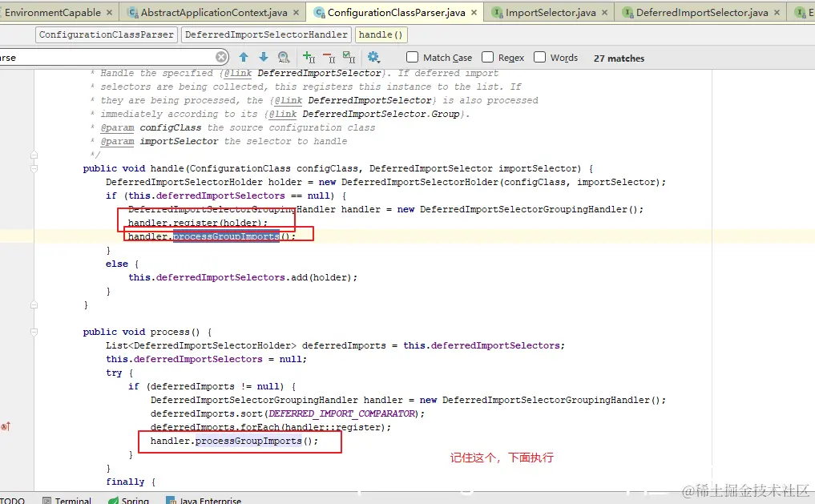
Task: Unselect the current occurrence
Action: (329, 57)
